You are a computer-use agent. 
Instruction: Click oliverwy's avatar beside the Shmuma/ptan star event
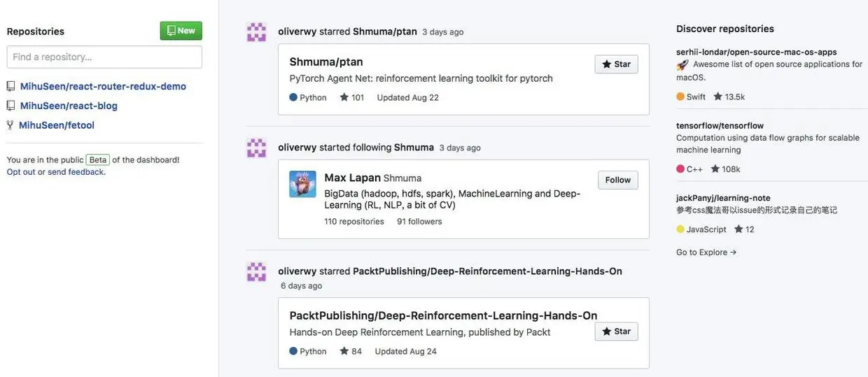pyautogui.click(x=257, y=32)
